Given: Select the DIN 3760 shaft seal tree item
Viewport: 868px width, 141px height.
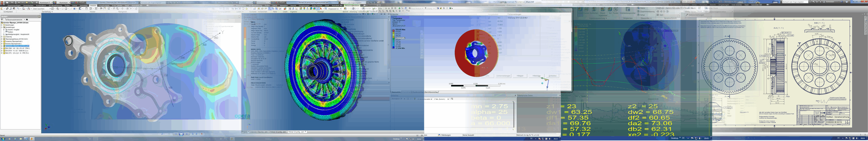Looking at the screenshot, I should [17, 48].
